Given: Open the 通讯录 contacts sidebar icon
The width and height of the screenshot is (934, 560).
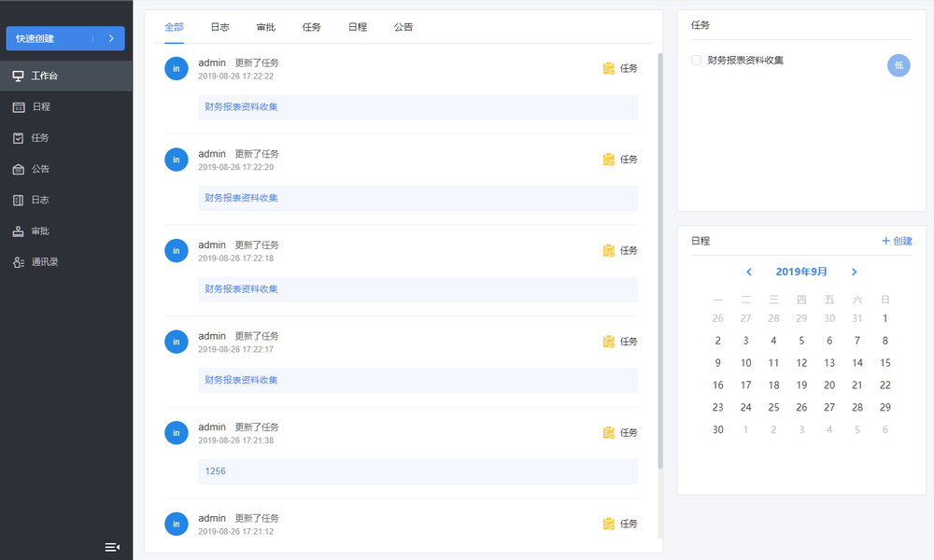Looking at the screenshot, I should tap(19, 262).
